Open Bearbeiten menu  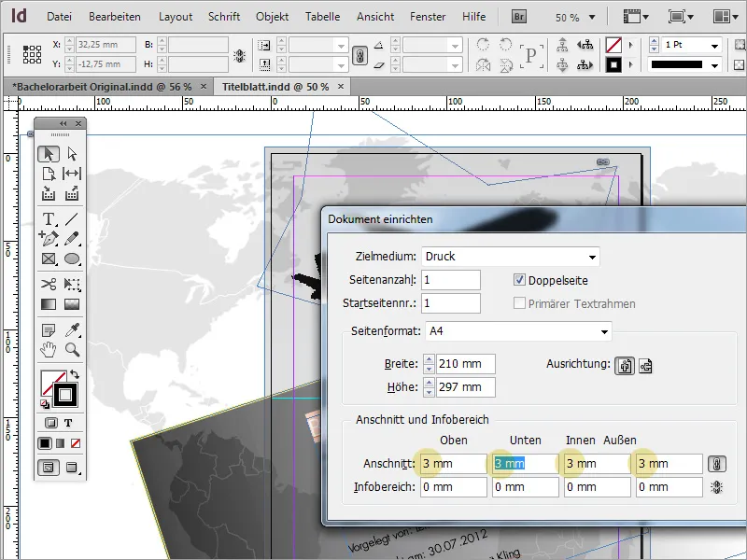(x=115, y=17)
